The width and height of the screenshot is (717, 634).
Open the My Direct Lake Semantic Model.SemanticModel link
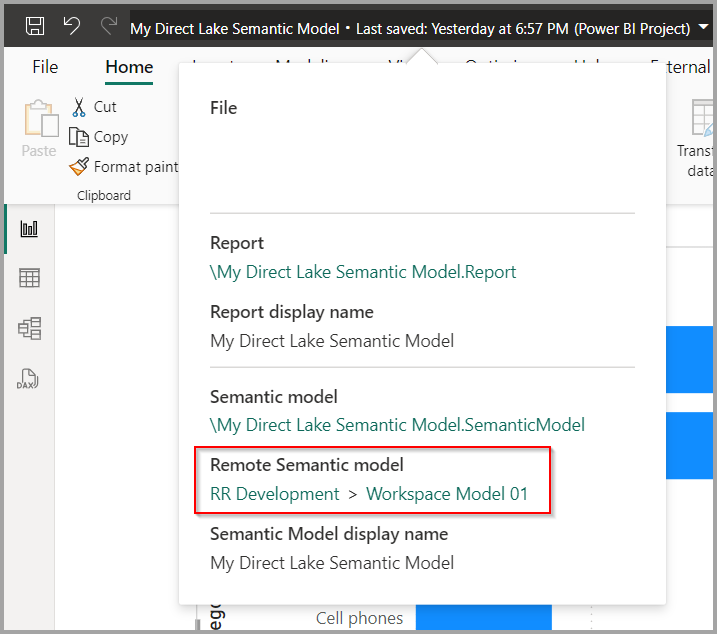[397, 425]
